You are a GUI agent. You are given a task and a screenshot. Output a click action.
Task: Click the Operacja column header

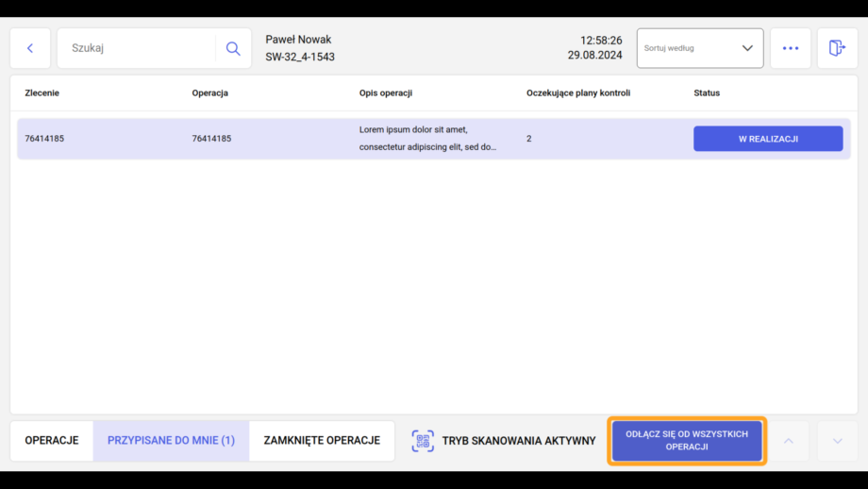(209, 93)
